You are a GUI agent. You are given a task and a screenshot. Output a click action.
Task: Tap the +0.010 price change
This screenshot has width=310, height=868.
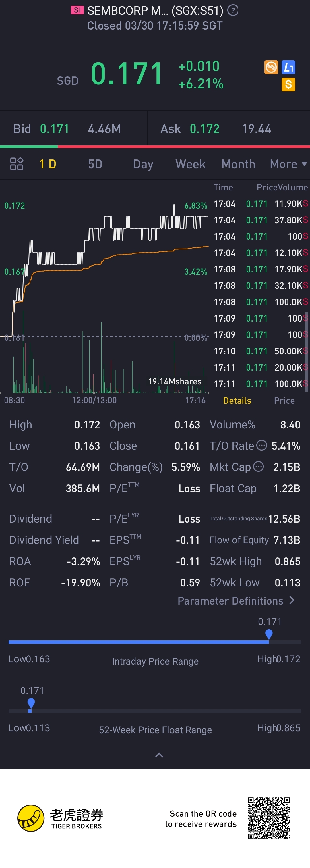pyautogui.click(x=199, y=66)
